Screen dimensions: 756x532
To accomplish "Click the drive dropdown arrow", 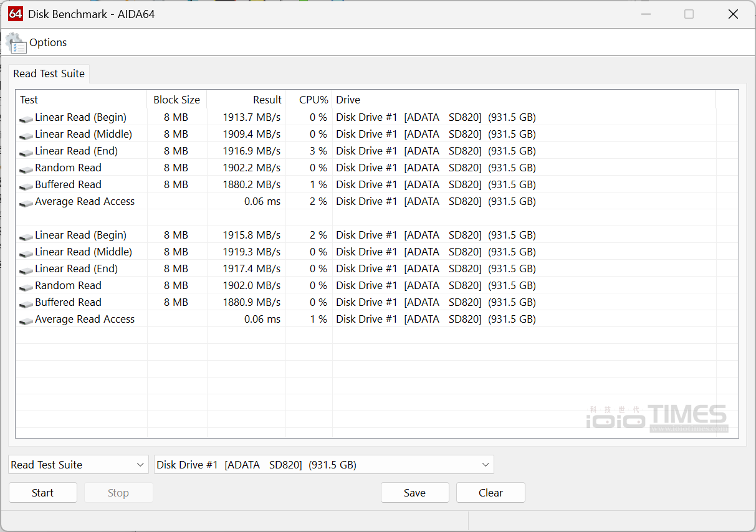I will click(485, 464).
